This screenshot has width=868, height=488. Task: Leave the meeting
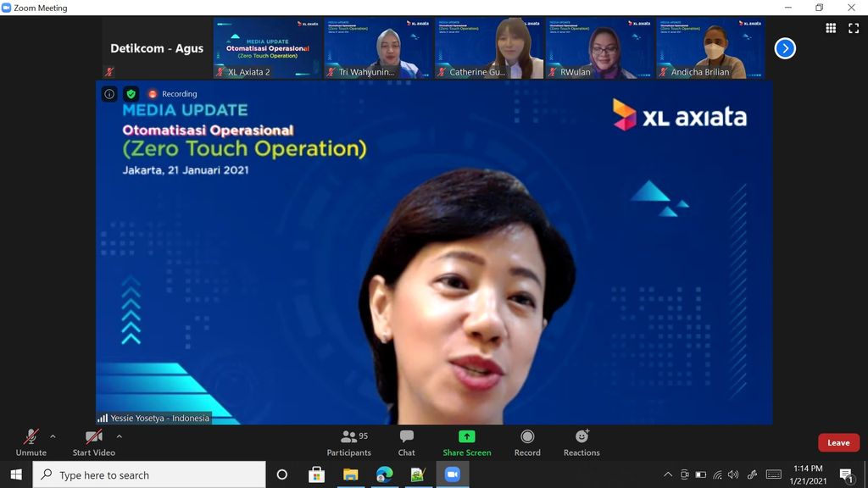point(838,442)
